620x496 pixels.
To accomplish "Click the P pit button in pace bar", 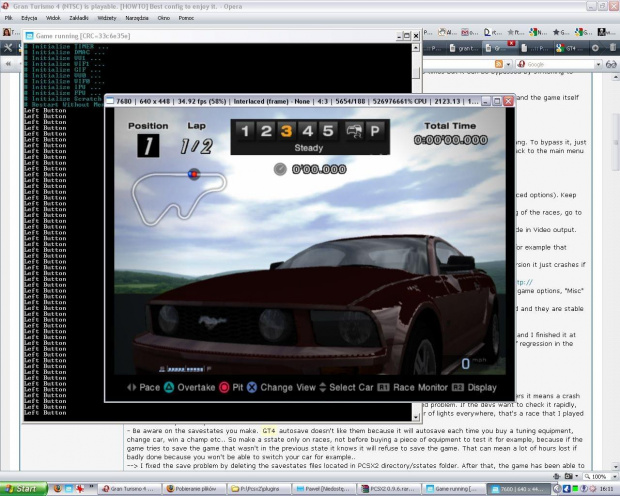I will point(374,131).
